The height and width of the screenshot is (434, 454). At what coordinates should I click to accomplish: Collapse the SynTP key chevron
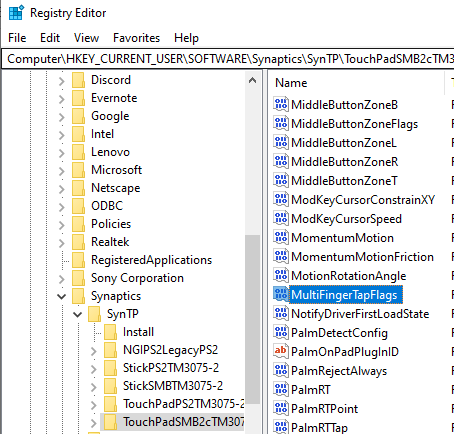[78, 314]
